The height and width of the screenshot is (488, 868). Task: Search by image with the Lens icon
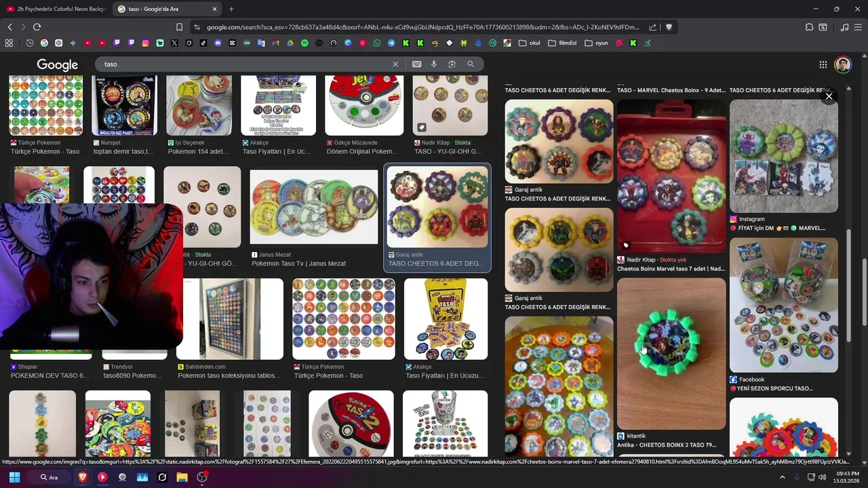[452, 64]
